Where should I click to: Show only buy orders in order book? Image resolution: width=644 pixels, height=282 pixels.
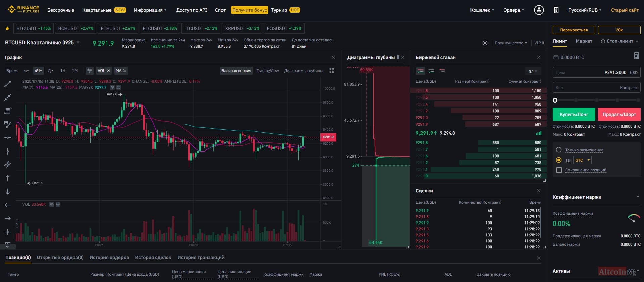click(431, 71)
